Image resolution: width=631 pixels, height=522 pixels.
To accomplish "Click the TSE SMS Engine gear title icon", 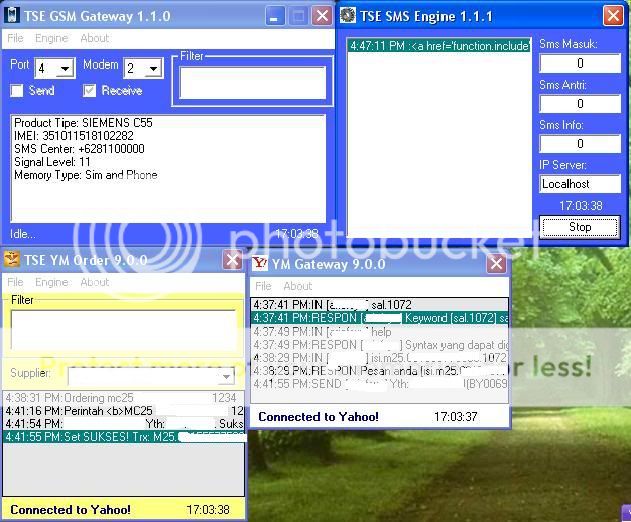I will 348,15.
